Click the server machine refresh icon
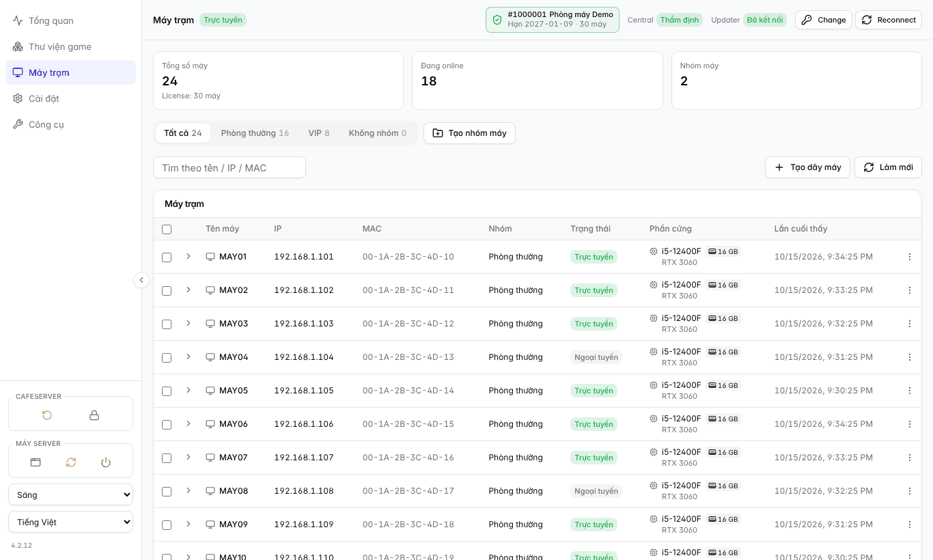 pyautogui.click(x=71, y=462)
